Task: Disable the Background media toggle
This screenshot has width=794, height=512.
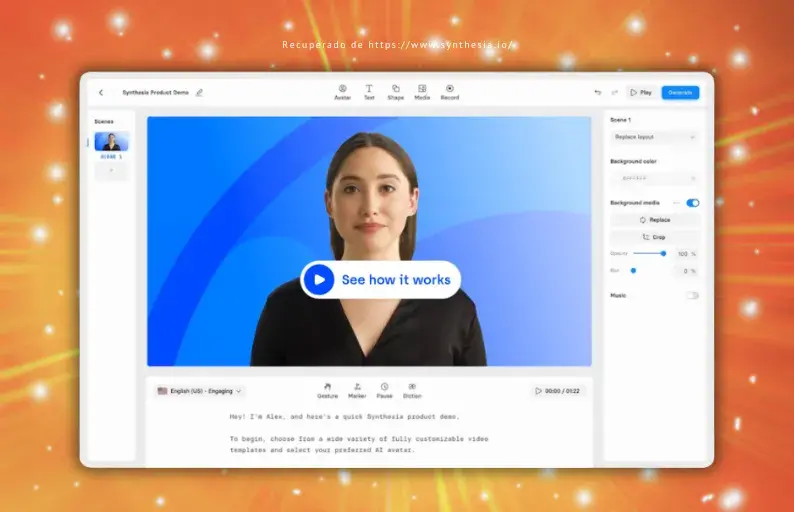Action: (x=692, y=203)
